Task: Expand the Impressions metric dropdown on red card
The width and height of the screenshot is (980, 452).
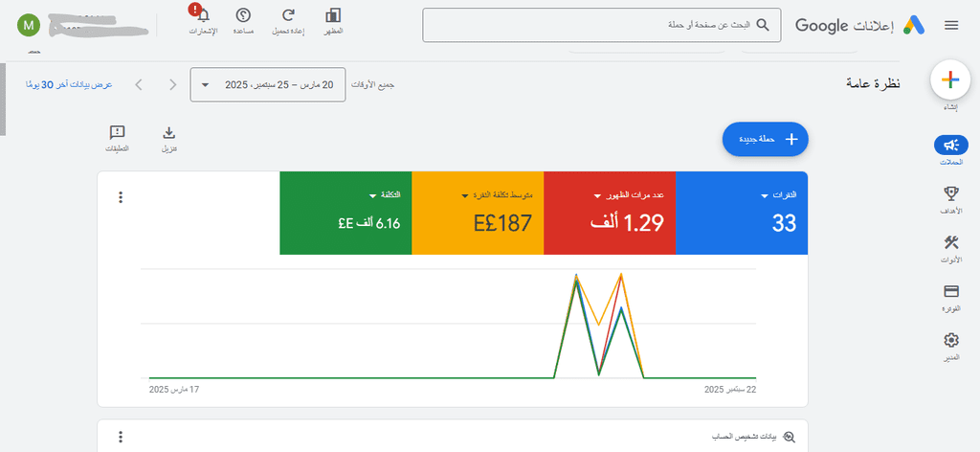Action: pyautogui.click(x=597, y=195)
